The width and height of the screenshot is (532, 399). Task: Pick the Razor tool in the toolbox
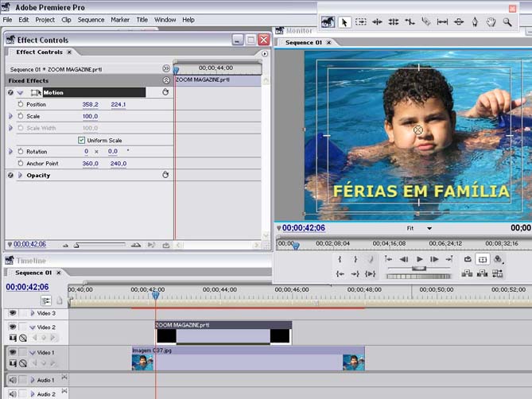(x=425, y=22)
